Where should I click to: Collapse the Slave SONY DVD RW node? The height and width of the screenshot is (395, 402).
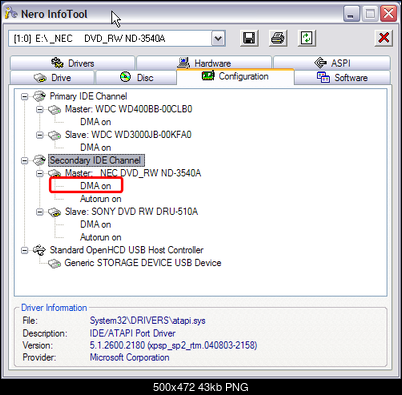coord(40,212)
